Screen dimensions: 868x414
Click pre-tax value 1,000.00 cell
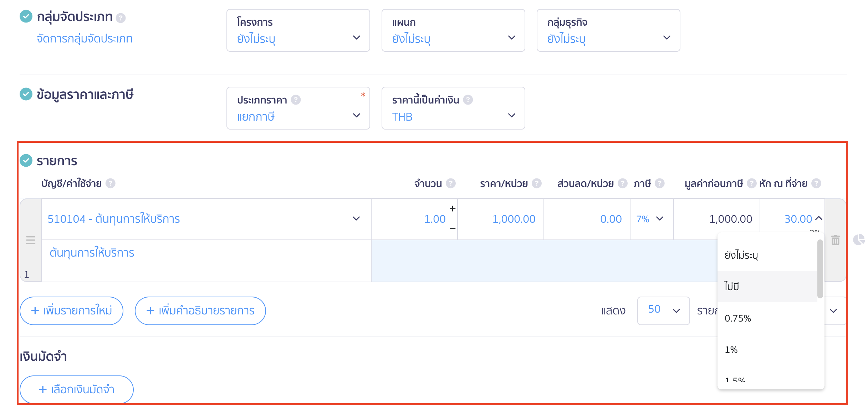click(x=717, y=219)
